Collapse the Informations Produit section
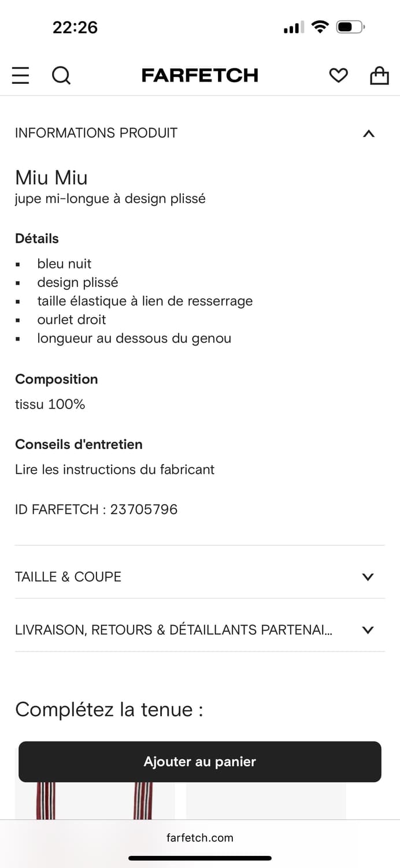The width and height of the screenshot is (400, 868). tap(368, 134)
